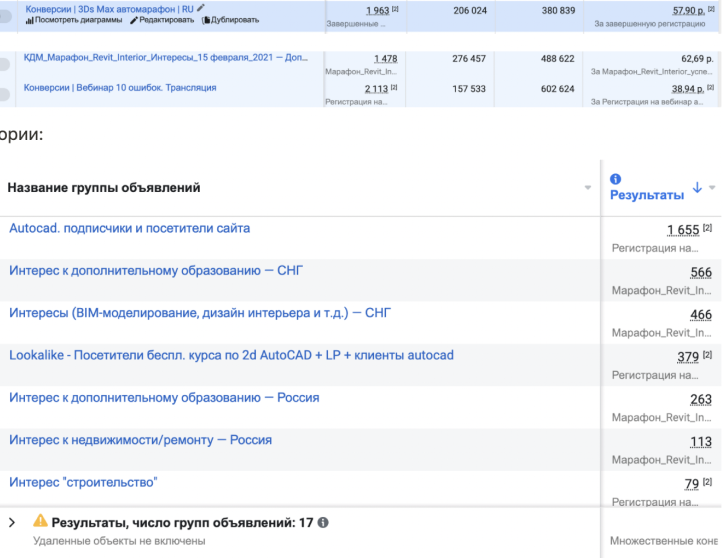
Task: Click the reach value 206 024
Action: tap(470, 11)
